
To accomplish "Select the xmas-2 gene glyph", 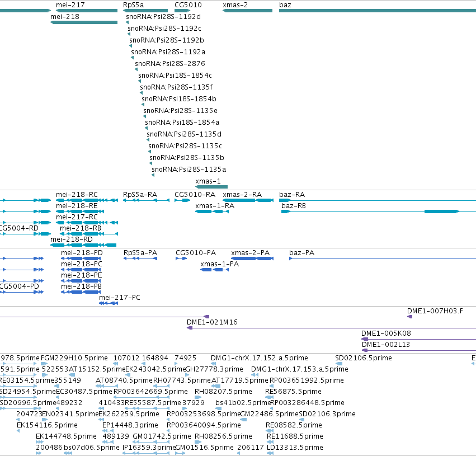I will (247, 11).
